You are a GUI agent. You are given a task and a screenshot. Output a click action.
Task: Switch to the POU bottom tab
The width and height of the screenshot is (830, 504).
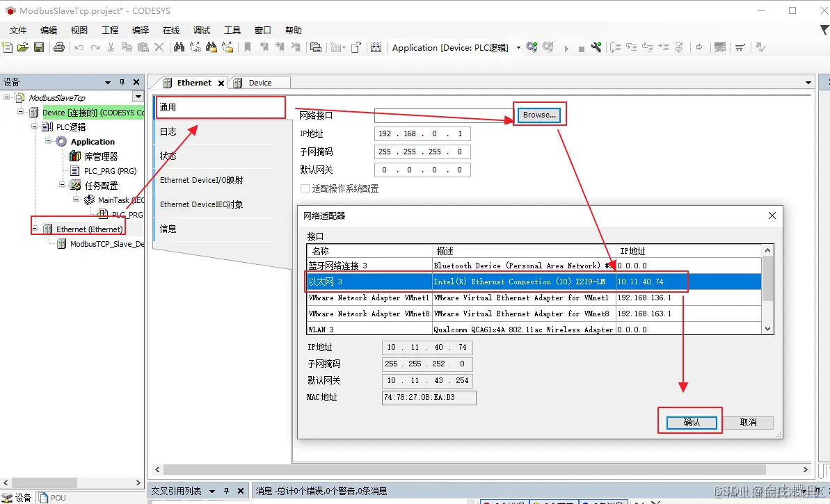52,498
